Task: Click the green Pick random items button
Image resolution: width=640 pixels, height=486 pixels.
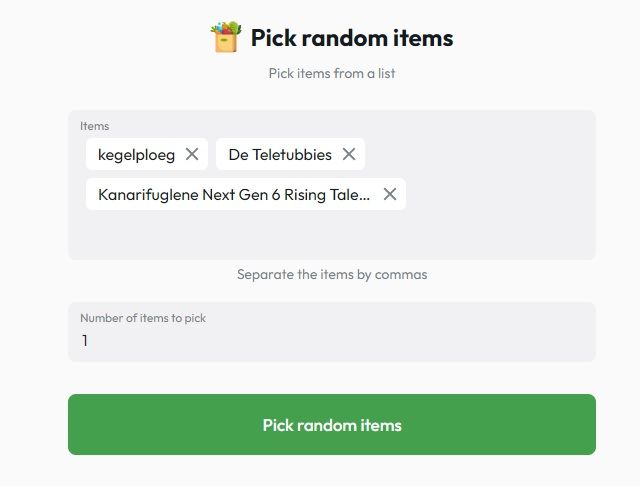Action: click(x=332, y=424)
